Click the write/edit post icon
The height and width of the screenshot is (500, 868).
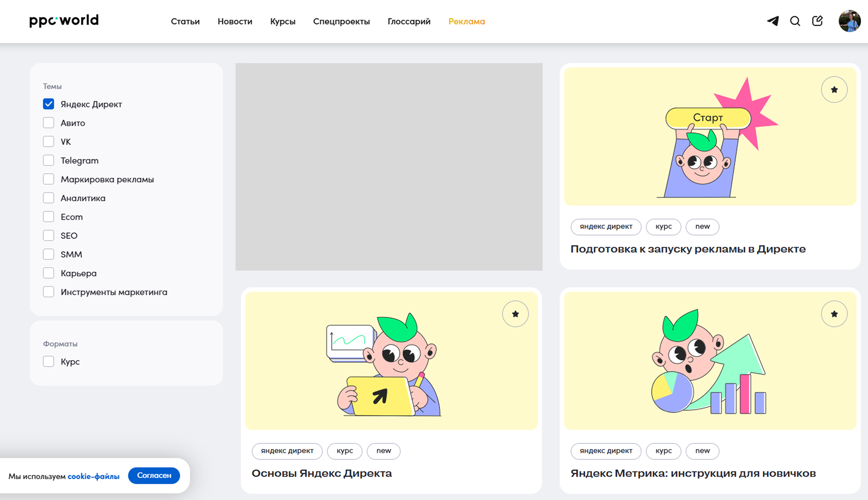click(817, 21)
